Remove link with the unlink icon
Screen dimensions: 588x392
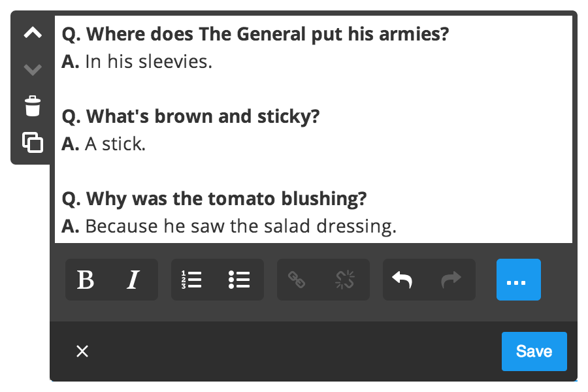coord(344,280)
